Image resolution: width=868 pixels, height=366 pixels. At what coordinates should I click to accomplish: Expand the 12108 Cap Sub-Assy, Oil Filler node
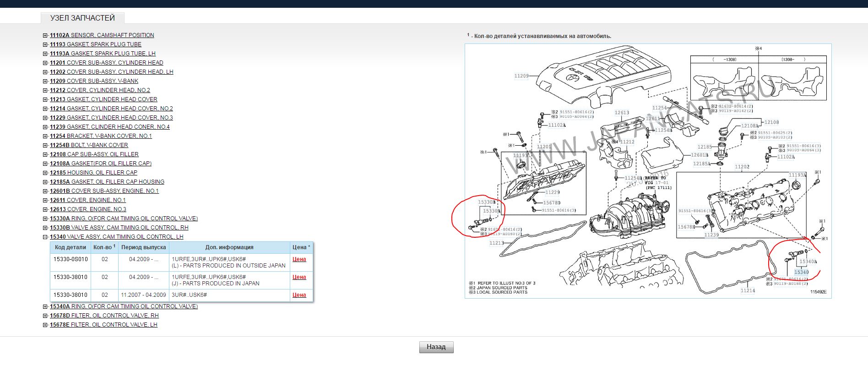coord(45,154)
